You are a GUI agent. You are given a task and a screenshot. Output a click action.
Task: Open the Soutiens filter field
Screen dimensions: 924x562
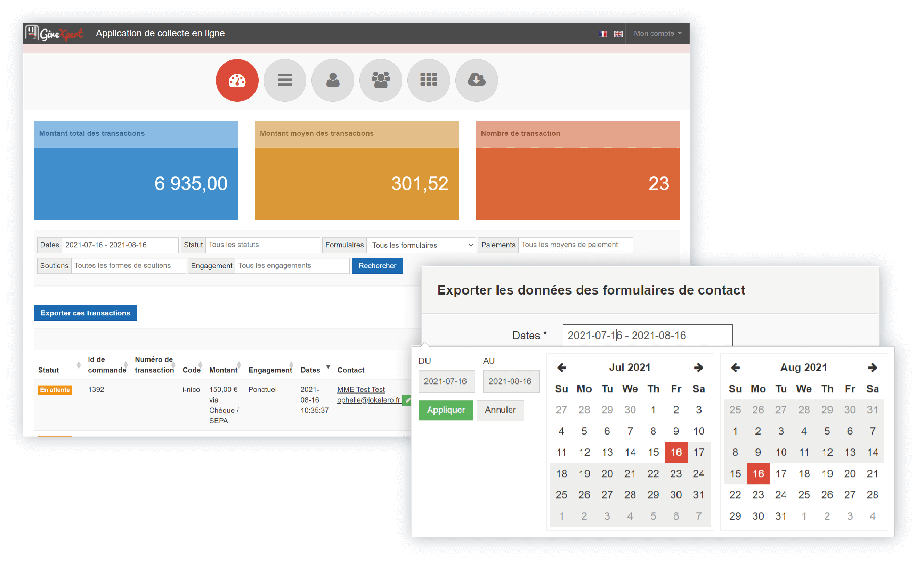point(129,266)
